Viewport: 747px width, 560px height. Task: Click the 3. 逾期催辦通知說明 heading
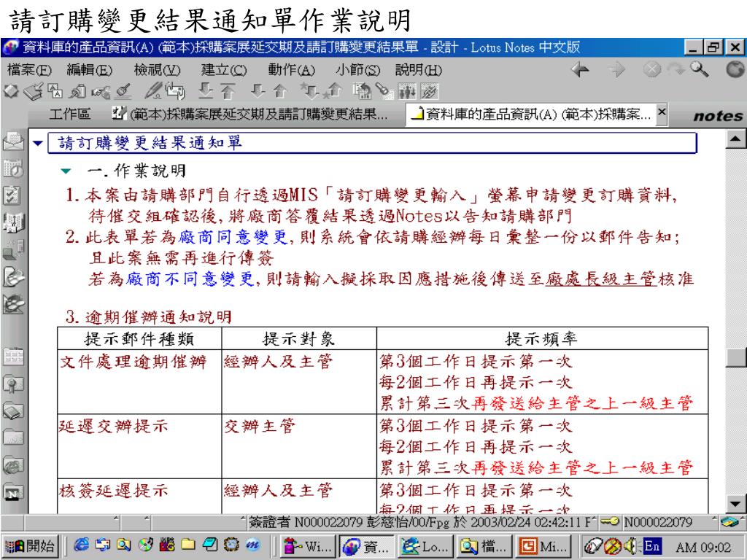pos(149,317)
